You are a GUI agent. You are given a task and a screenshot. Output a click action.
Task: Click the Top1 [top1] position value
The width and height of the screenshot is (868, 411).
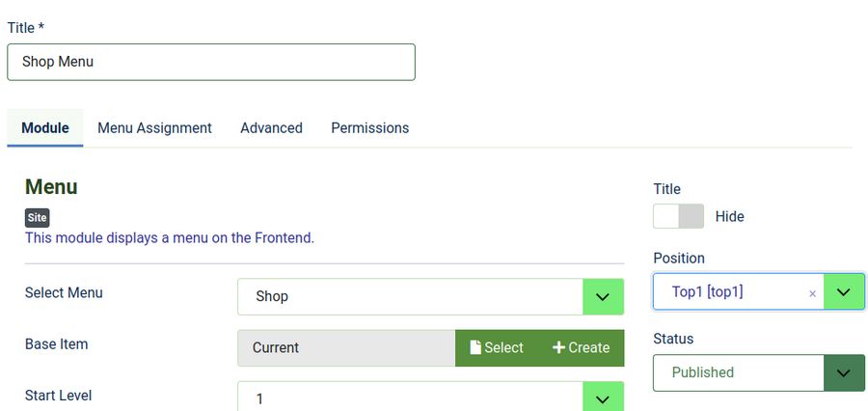[x=708, y=291]
